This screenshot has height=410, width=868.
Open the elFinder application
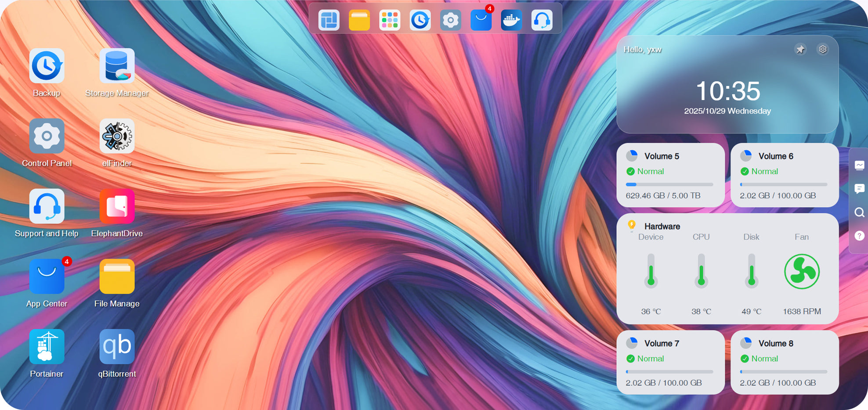click(x=117, y=137)
